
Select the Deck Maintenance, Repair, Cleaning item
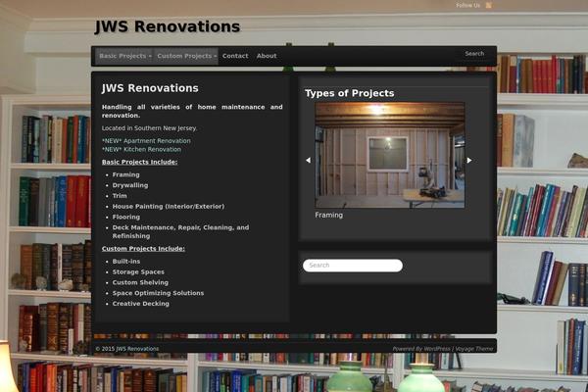pos(180,231)
